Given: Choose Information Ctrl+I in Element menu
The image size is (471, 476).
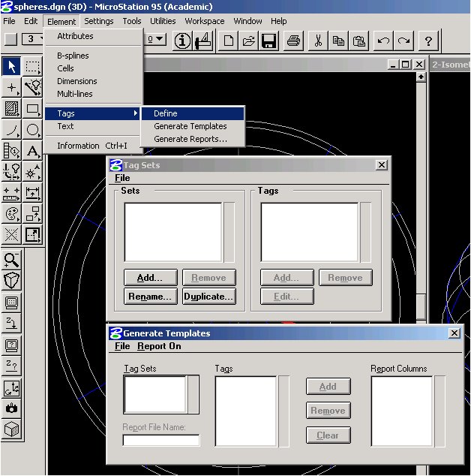Looking at the screenshot, I should click(94, 146).
